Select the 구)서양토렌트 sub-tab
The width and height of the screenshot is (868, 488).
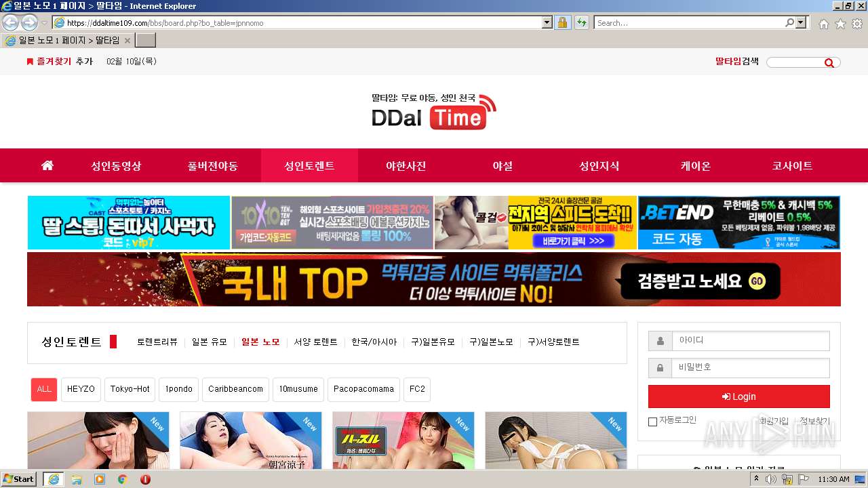point(554,342)
